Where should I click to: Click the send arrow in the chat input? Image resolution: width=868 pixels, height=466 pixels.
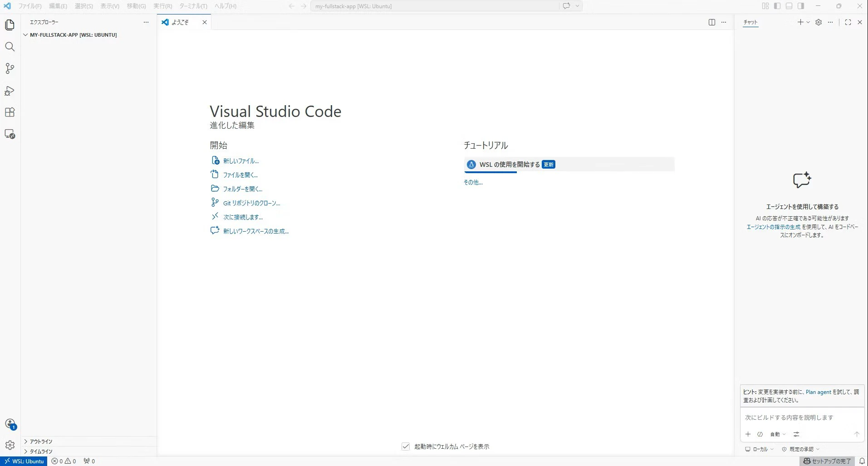click(x=857, y=434)
